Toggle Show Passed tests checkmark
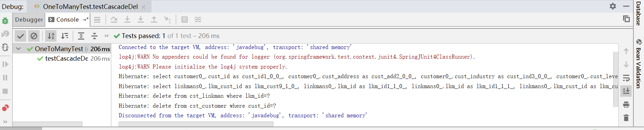Screen dimensions: 644x130 coord(21,36)
